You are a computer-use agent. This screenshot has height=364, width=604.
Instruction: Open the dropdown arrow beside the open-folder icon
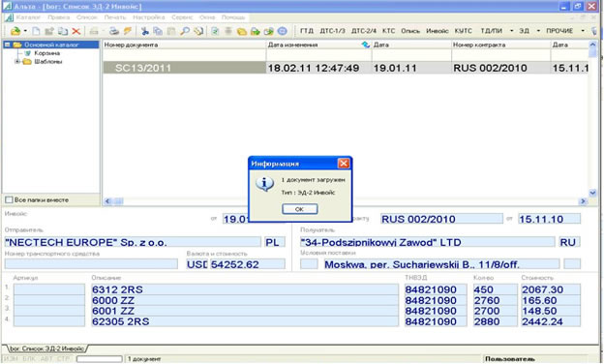tap(25, 31)
